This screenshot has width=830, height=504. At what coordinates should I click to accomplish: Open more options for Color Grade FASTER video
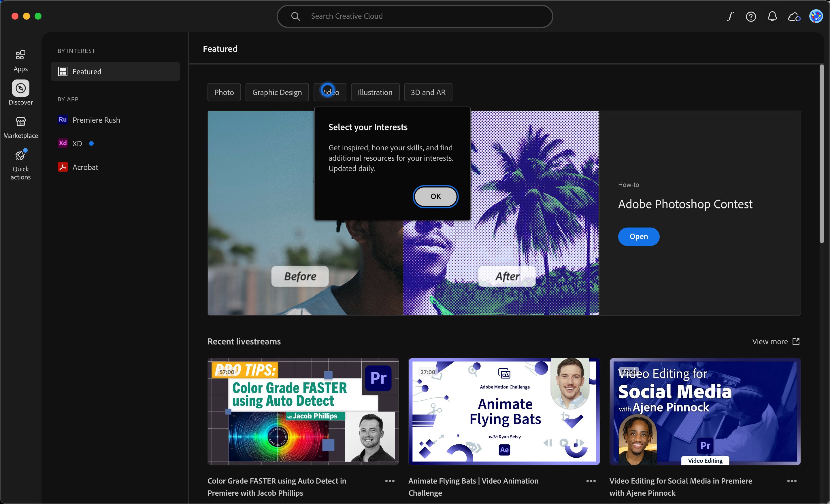(390, 481)
